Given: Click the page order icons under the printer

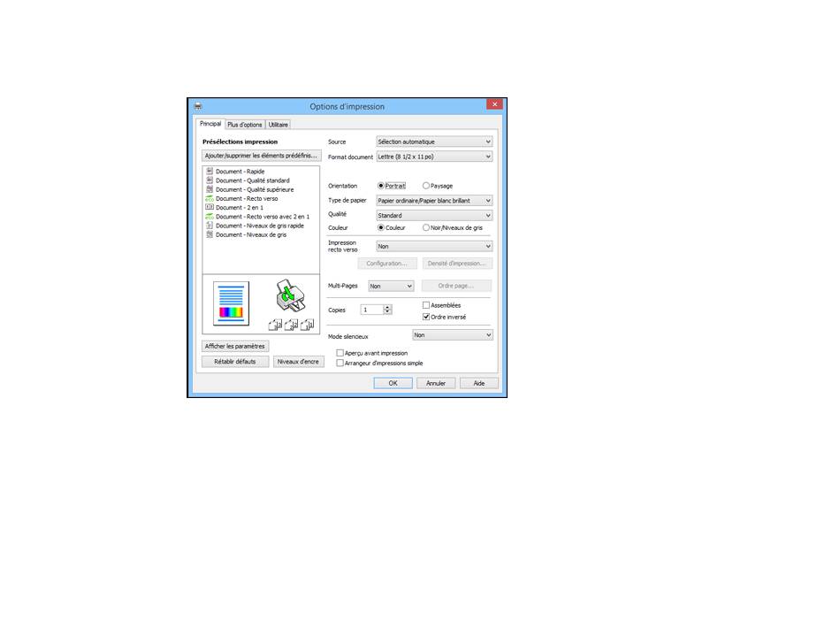Looking at the screenshot, I should [292, 325].
